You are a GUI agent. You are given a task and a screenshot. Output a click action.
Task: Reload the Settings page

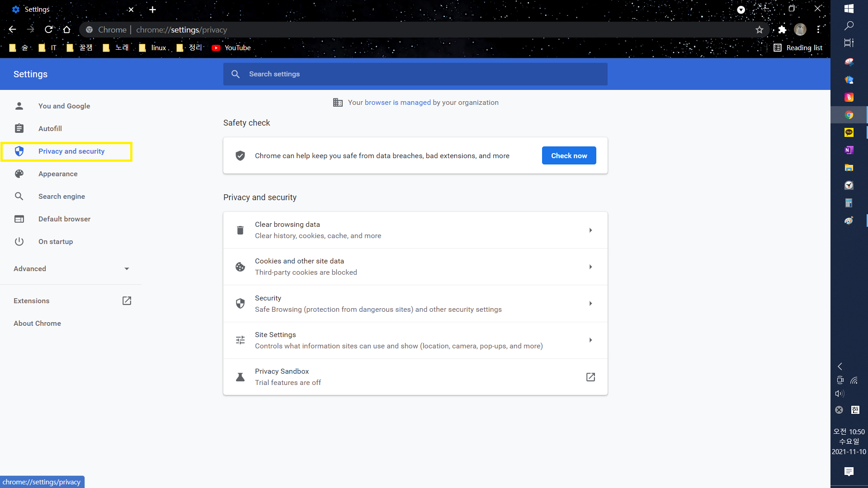48,29
